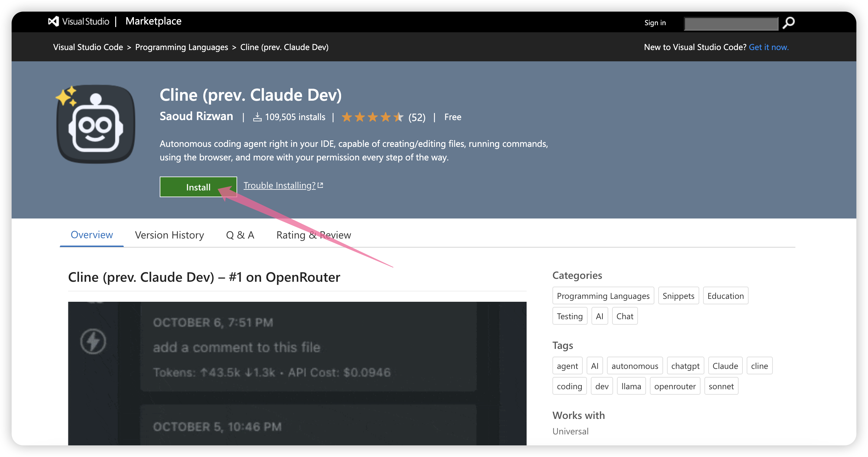
Task: Click the Chat category chip
Action: coord(625,316)
